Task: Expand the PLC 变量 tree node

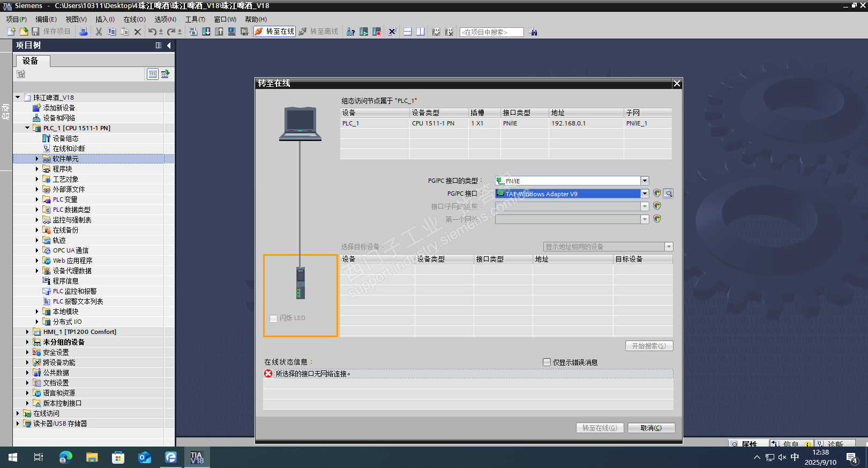Action: click(x=37, y=199)
